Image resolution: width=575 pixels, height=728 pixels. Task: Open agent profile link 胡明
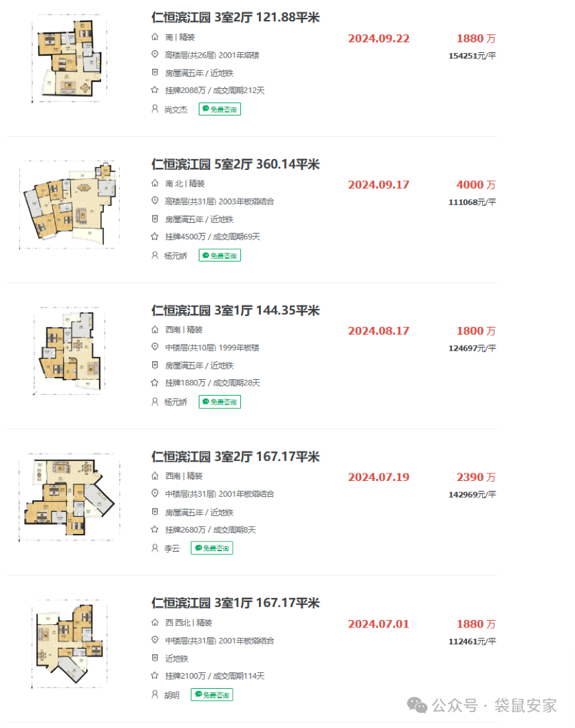(x=172, y=695)
